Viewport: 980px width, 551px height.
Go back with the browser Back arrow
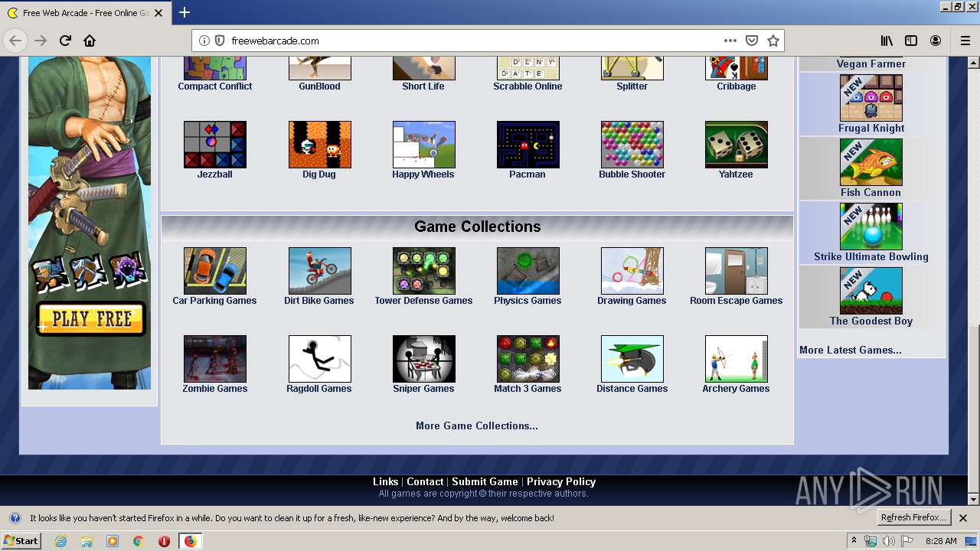pyautogui.click(x=15, y=41)
